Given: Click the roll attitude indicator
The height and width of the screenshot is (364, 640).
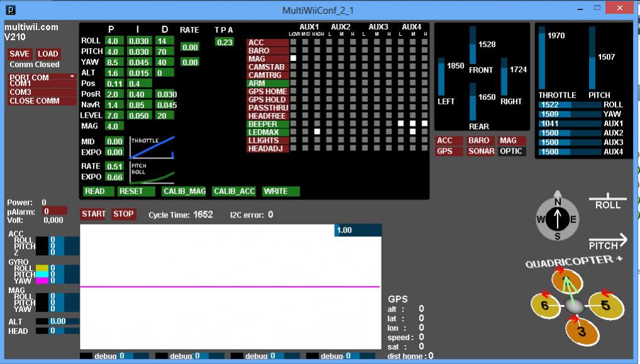Looking at the screenshot, I should [608, 201].
